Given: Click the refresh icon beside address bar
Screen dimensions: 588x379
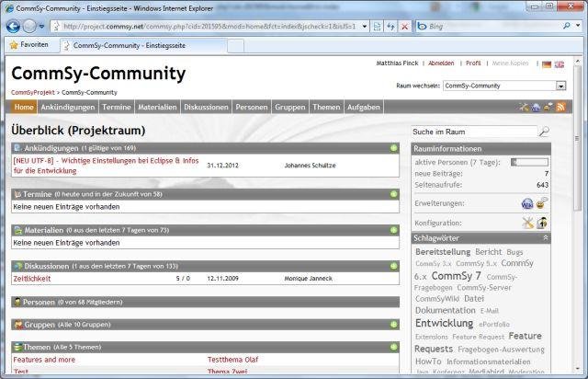Looking at the screenshot, I should click(390, 27).
